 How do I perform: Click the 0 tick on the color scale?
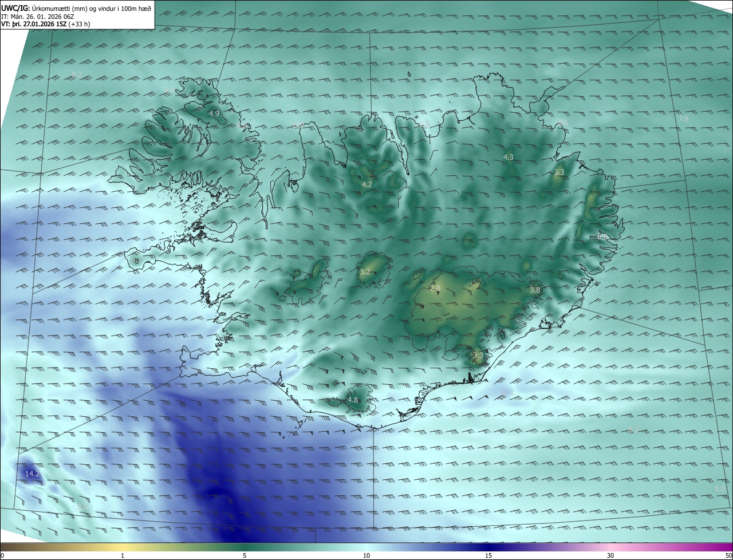click(x=2, y=555)
